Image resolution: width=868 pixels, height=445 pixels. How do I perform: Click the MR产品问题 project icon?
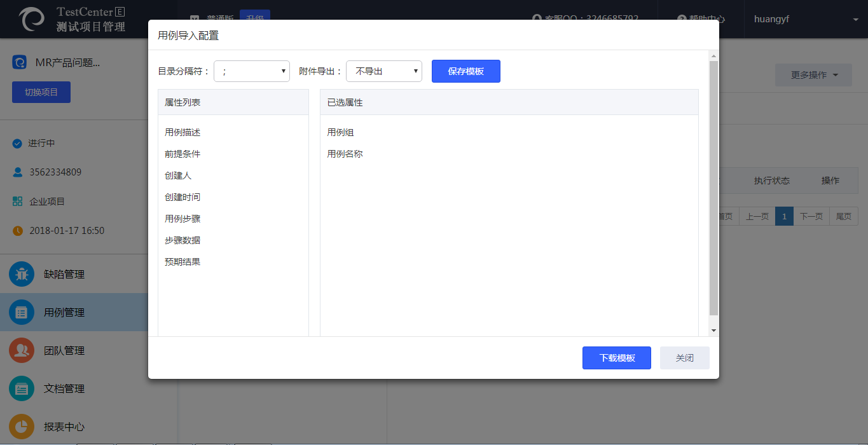click(x=20, y=62)
